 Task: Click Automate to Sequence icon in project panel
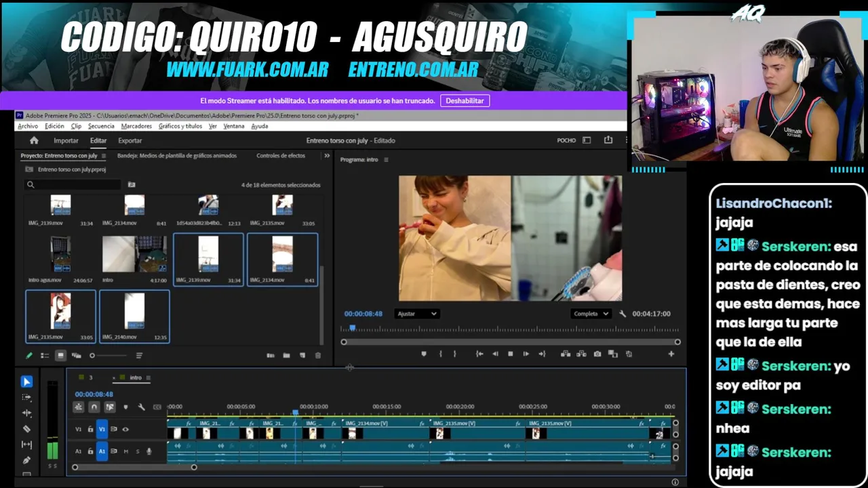pos(271,355)
